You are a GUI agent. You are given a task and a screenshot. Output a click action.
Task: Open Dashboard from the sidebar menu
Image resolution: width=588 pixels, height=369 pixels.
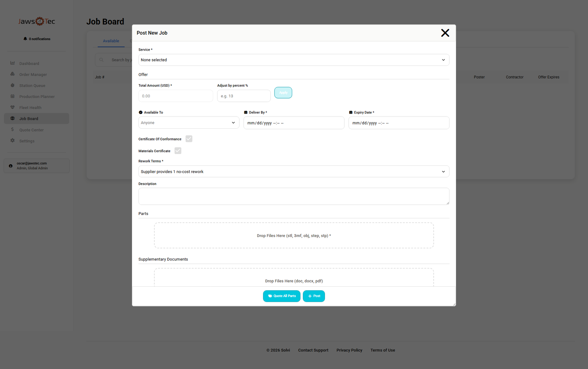36,64
